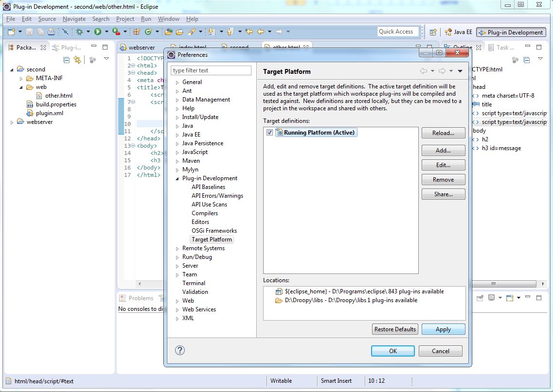The height and width of the screenshot is (392, 553).
Task: Open the Debug button dropdown arrow
Action: click(88, 32)
